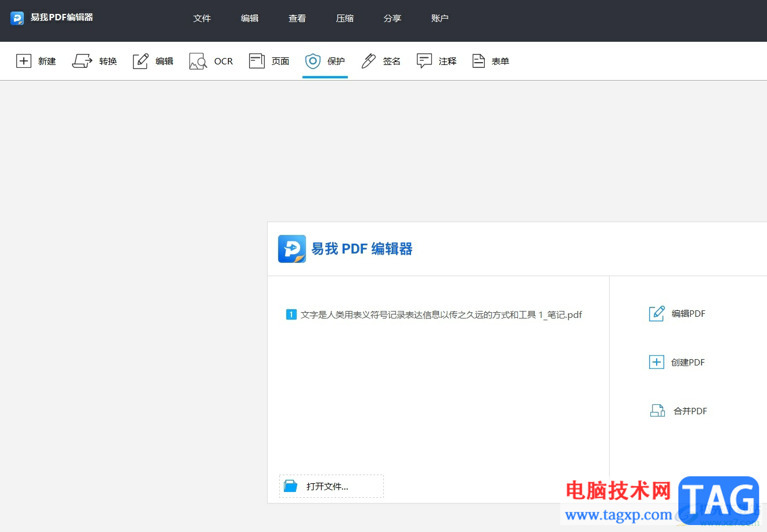This screenshot has width=767, height=532.
Task: Click the 易我PDF编辑器 title bar text
Action: click(x=62, y=17)
